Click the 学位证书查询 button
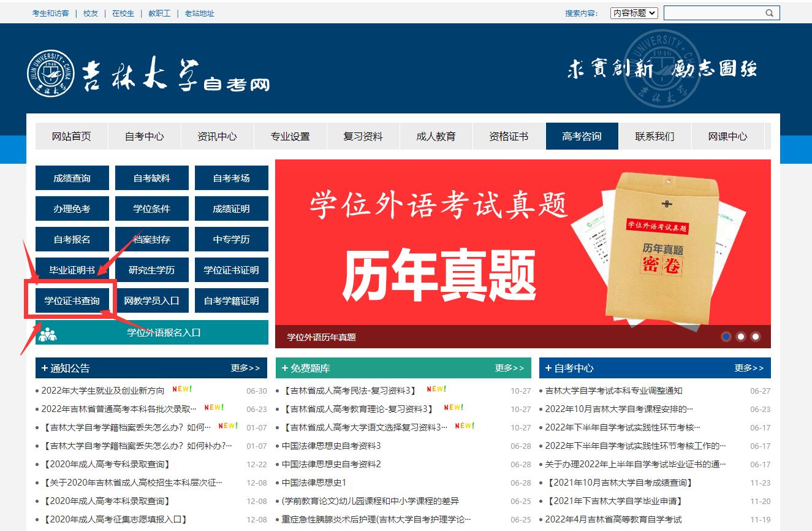 tap(71, 300)
